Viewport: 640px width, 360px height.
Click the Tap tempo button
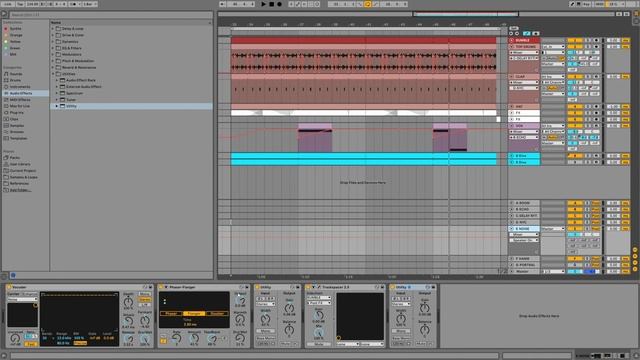point(20,4)
